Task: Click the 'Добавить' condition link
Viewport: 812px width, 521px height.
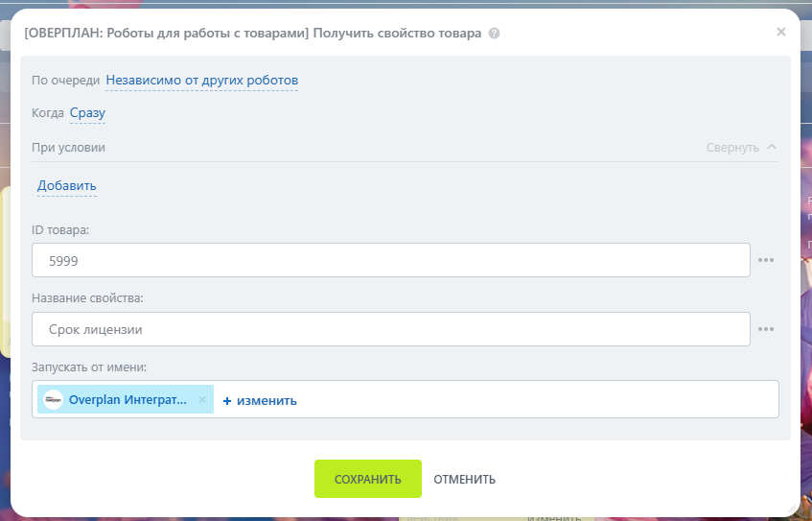Action: [67, 186]
